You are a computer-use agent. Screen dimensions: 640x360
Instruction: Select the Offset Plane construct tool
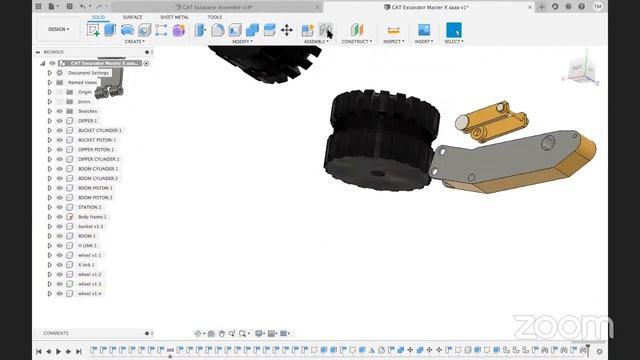tap(357, 30)
